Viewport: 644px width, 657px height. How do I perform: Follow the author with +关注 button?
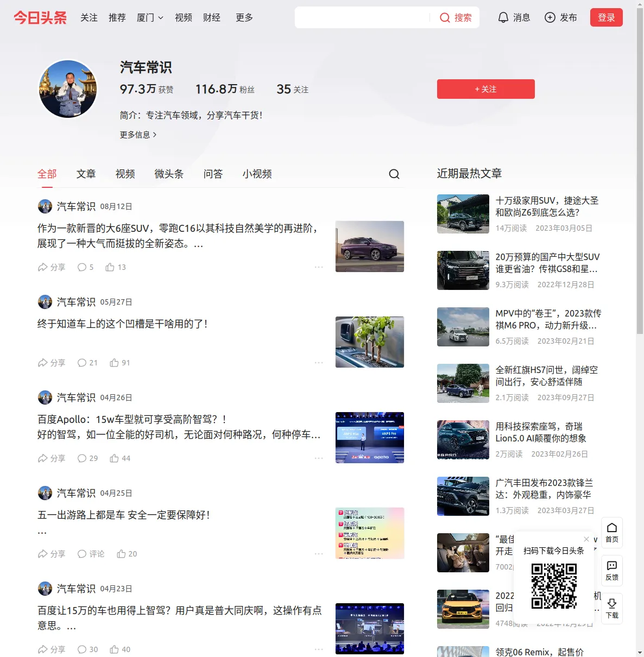(x=486, y=89)
